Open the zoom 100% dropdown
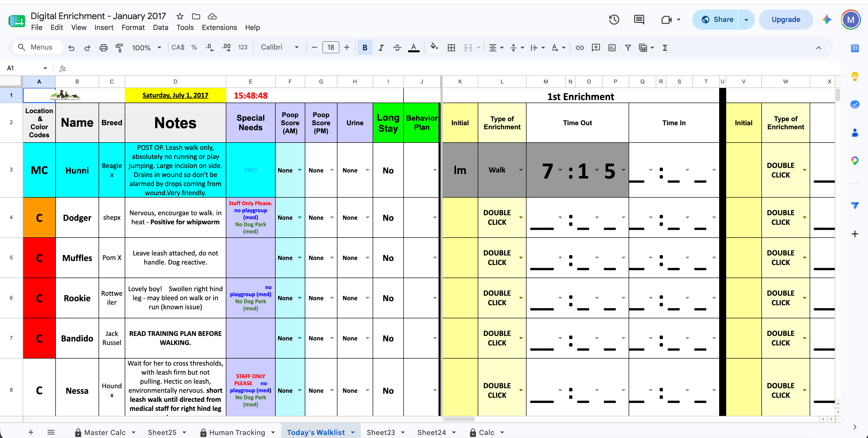The height and width of the screenshot is (438, 868). [x=147, y=48]
